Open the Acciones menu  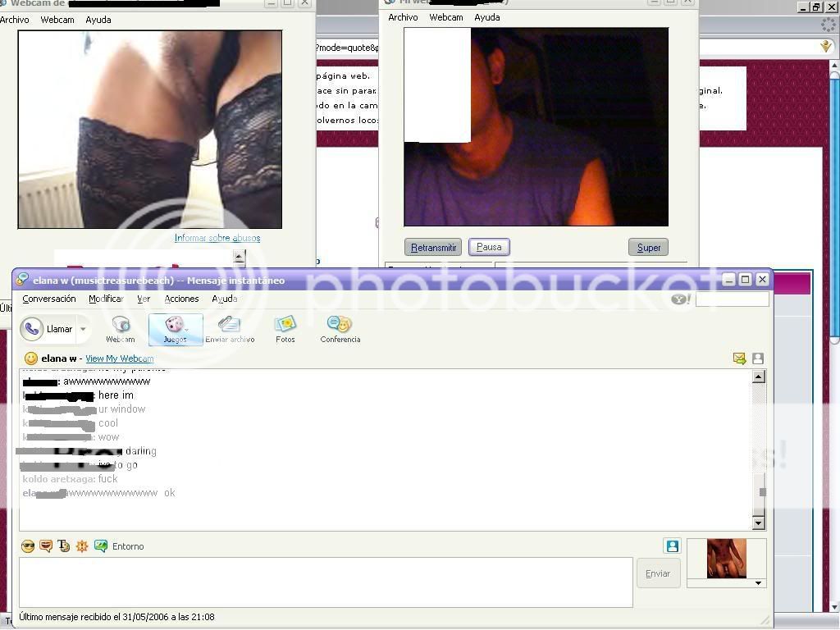[181, 299]
